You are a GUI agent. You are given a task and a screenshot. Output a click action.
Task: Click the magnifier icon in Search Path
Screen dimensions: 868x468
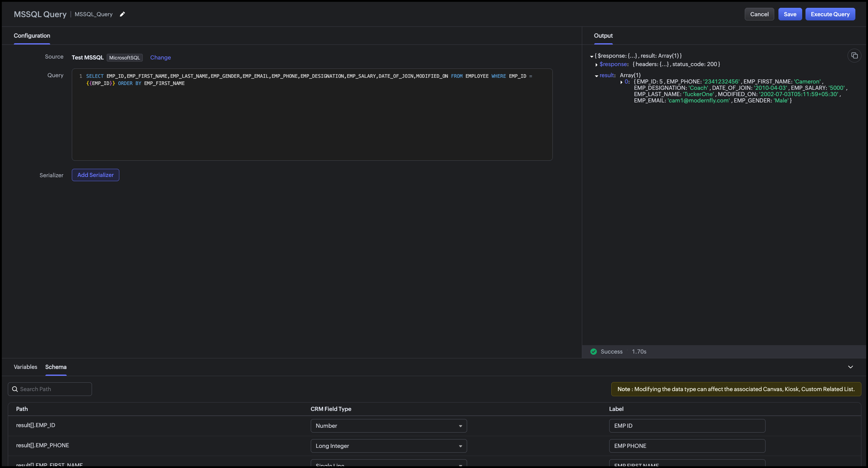pyautogui.click(x=15, y=389)
